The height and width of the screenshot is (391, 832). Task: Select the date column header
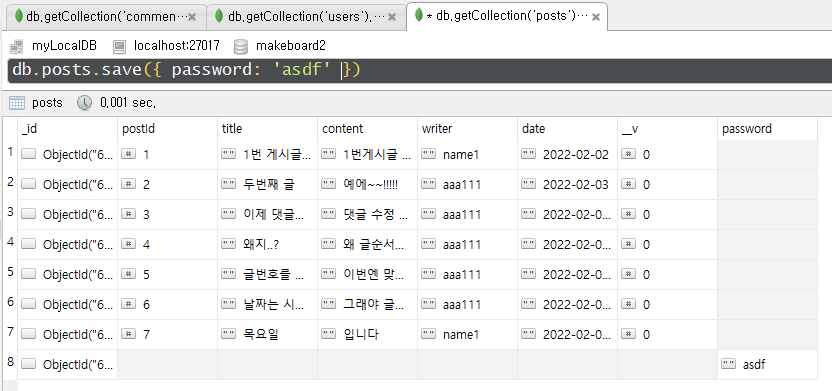tap(568, 128)
